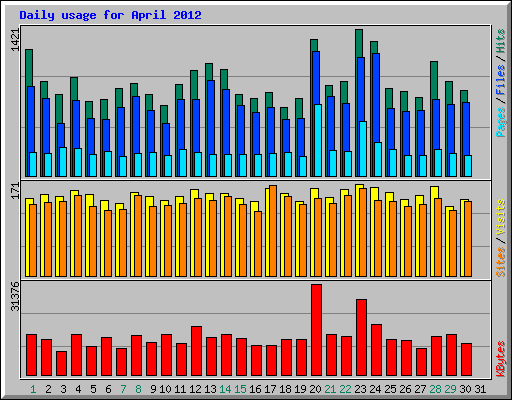The width and height of the screenshot is (512, 400).
Task: Select the yellow "Visits" legend label
Action: pyautogui.click(x=500, y=217)
